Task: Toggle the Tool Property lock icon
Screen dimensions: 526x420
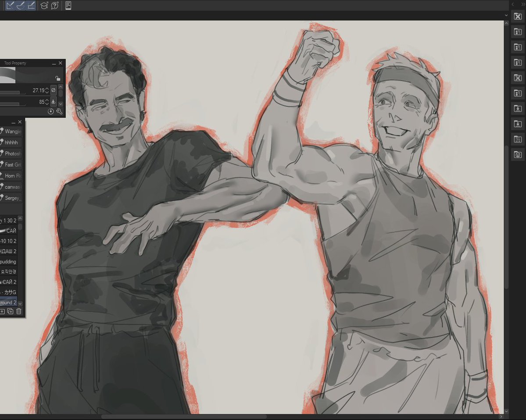Action: tap(58, 78)
